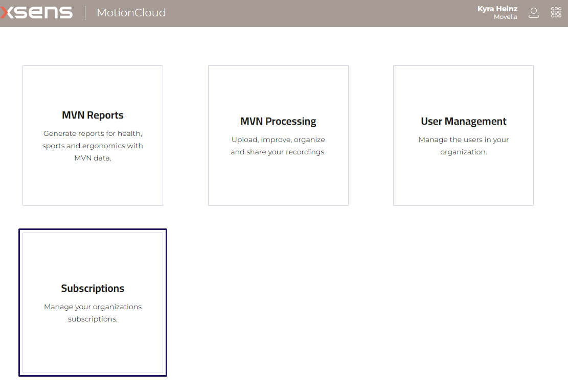The height and width of the screenshot is (392, 568).
Task: Open the MVN Processing card
Action: (278, 135)
